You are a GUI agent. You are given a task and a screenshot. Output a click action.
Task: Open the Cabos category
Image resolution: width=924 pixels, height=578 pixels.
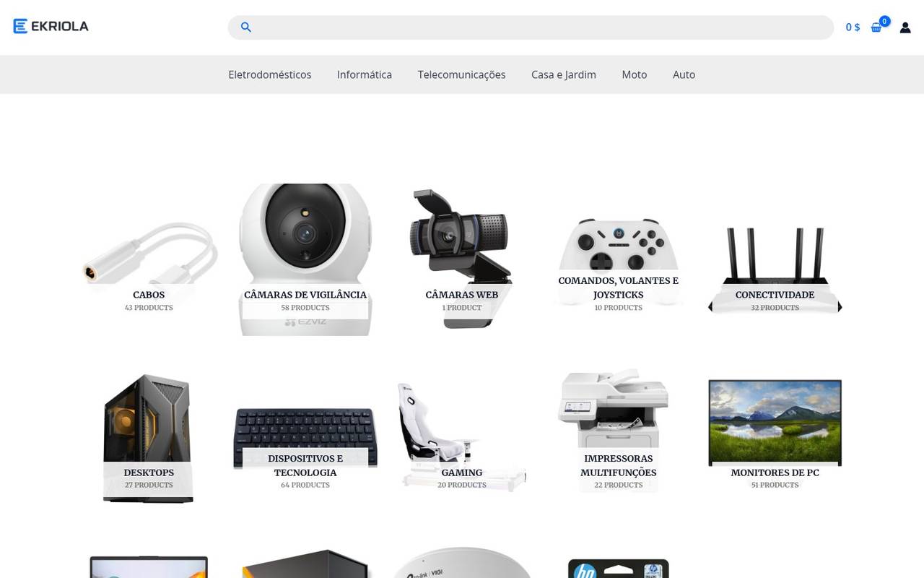[149, 295]
